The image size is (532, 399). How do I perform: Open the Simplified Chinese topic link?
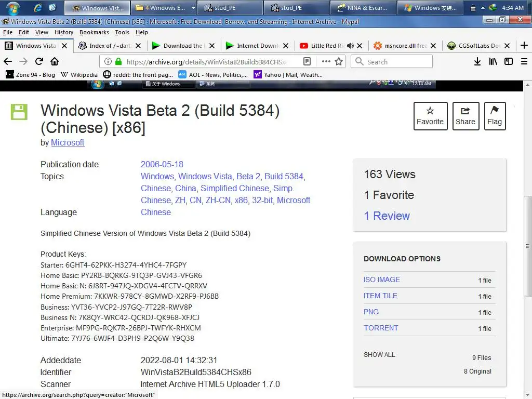pos(235,188)
